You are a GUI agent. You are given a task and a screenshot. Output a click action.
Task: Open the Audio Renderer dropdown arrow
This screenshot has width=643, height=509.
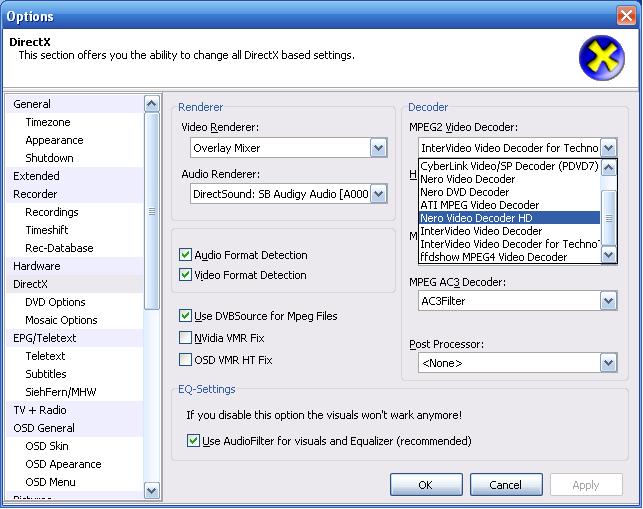click(379, 194)
